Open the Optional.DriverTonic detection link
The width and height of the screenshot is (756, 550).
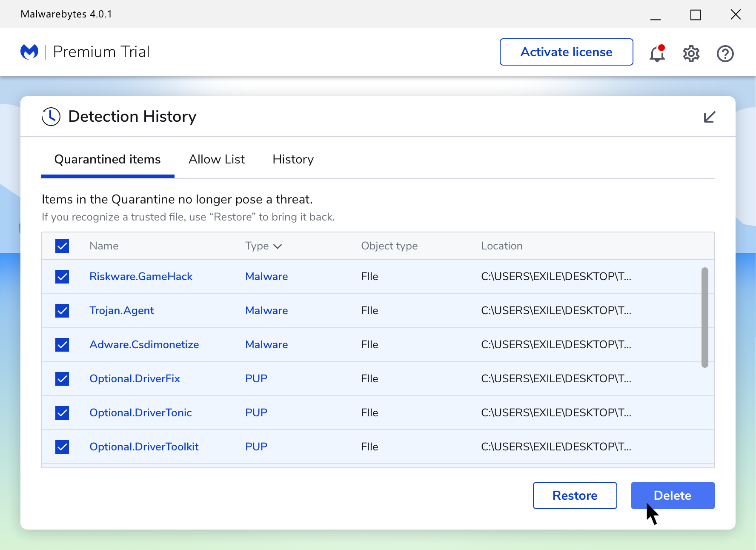point(141,413)
